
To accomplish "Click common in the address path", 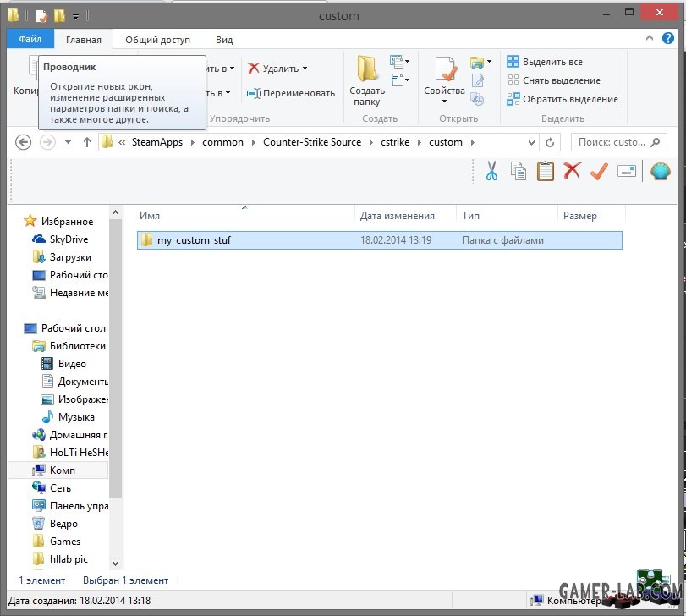I will click(x=222, y=142).
